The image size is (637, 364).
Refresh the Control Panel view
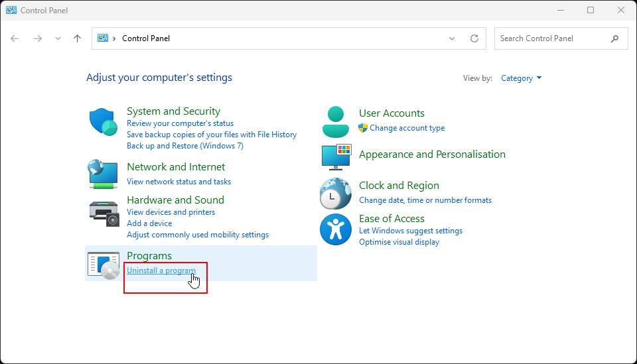click(474, 38)
